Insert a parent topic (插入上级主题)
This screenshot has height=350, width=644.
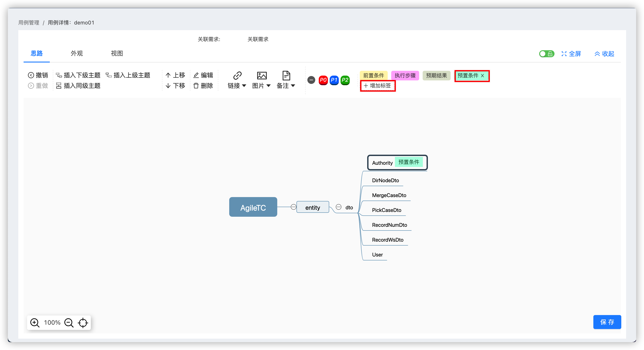[x=128, y=75]
